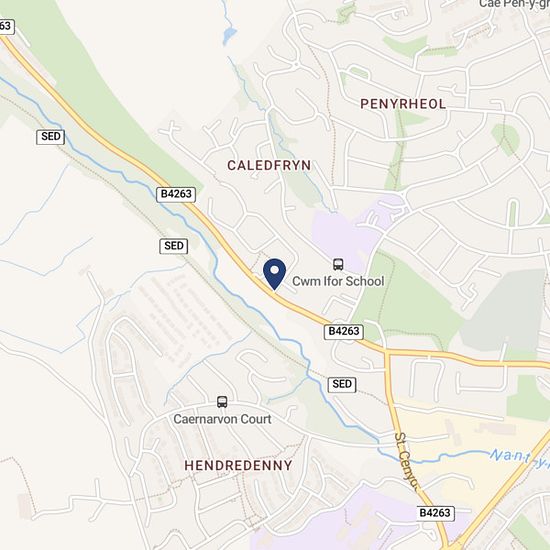
Task: Click the Nant-y-r stream name label
Action: [519, 458]
